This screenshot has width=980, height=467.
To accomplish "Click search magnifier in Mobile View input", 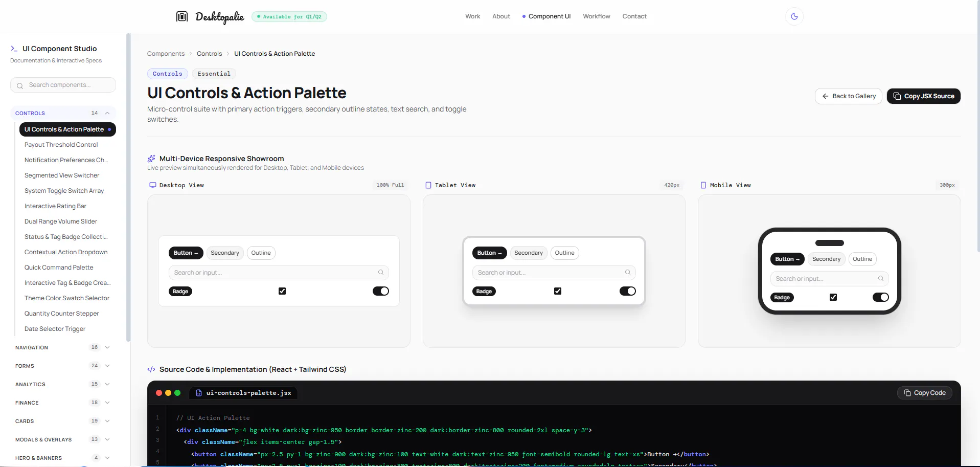I will pyautogui.click(x=881, y=278).
